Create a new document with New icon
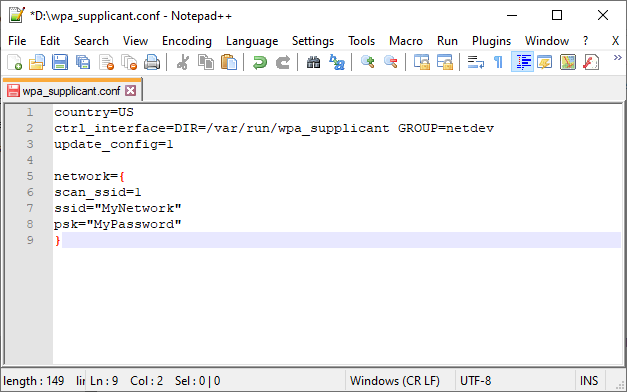 [14, 62]
